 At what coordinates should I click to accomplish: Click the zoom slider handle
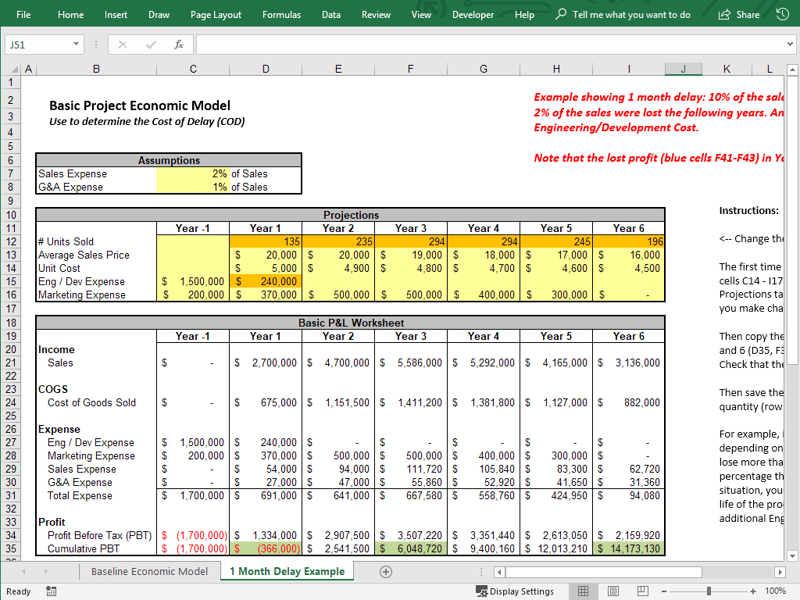pyautogui.click(x=709, y=591)
